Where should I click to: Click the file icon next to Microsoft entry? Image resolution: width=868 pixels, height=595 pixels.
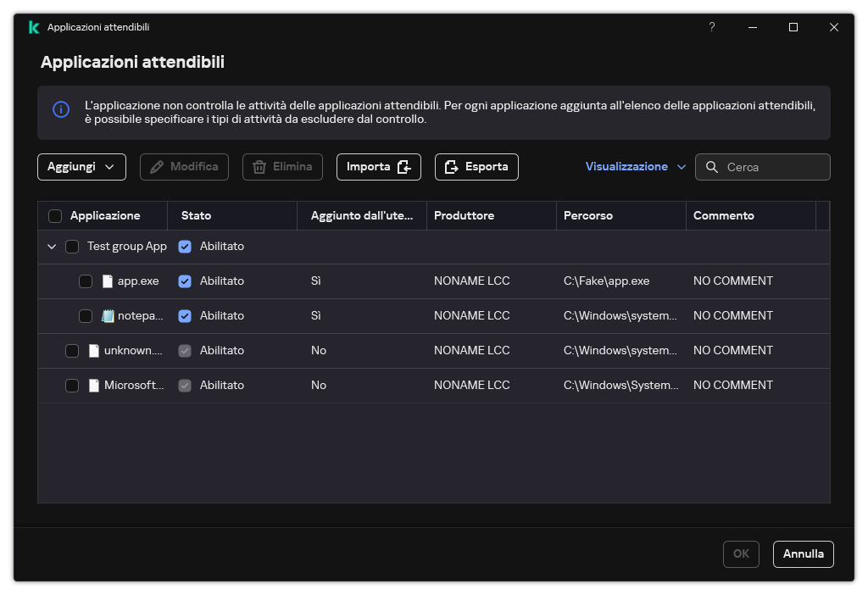[x=93, y=385]
